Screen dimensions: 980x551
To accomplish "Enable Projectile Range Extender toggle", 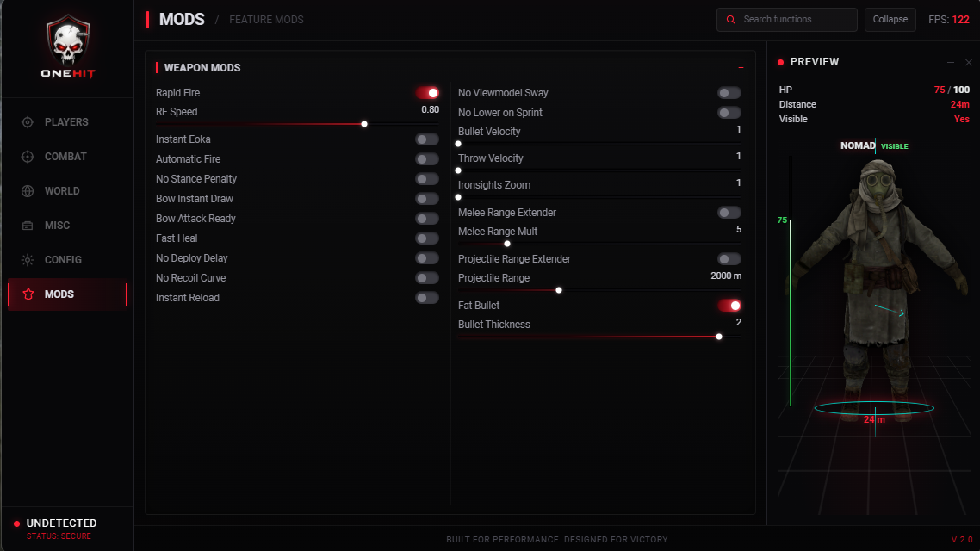I will pyautogui.click(x=729, y=258).
